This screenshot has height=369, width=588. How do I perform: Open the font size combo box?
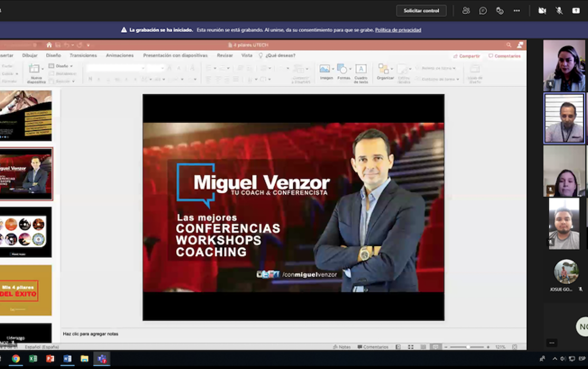[x=155, y=68]
